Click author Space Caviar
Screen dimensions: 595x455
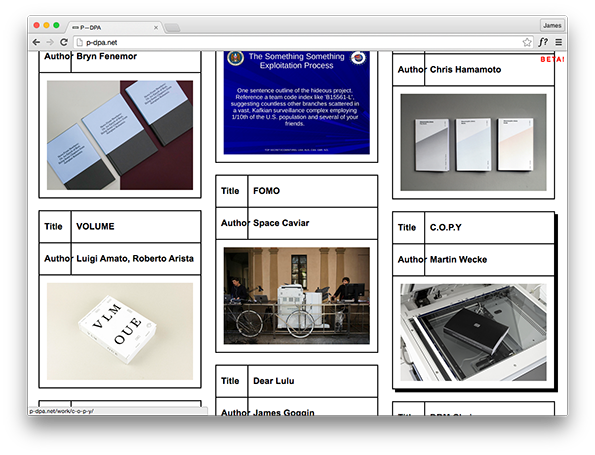click(x=281, y=223)
